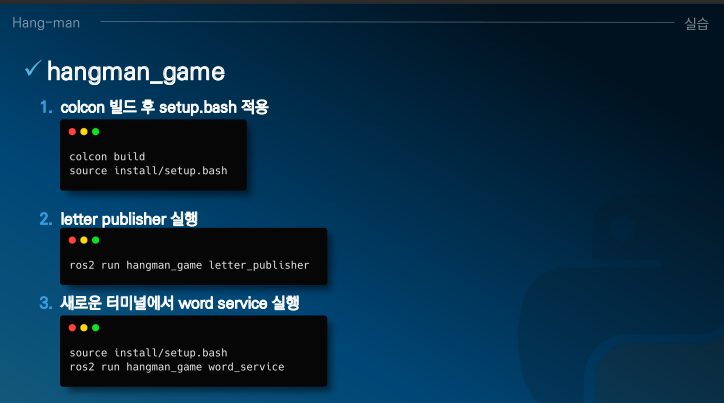
Task: Click the red dot in letter_publisher terminal
Action: tap(72, 240)
